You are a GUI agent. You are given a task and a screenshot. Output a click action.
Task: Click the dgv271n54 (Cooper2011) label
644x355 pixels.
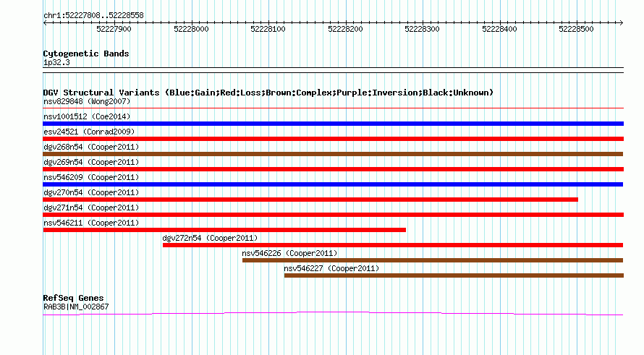click(91, 208)
